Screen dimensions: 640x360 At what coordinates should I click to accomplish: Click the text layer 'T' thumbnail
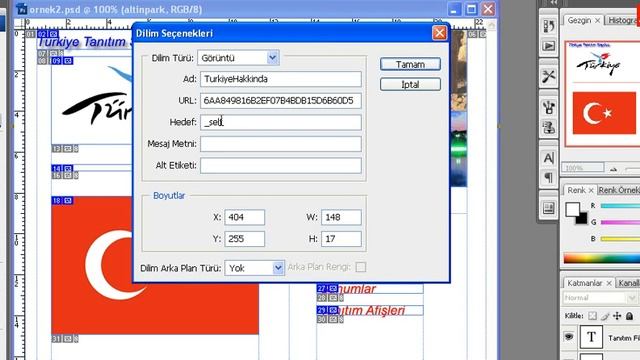[591, 337]
